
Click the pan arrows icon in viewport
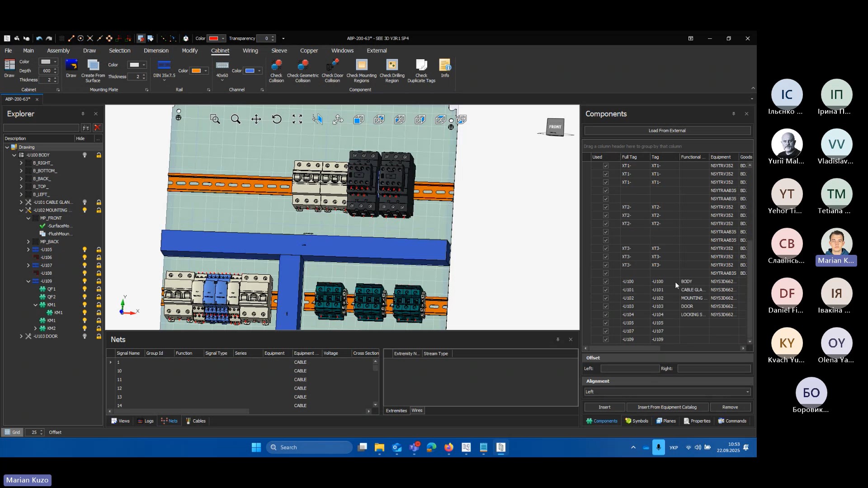(256, 119)
